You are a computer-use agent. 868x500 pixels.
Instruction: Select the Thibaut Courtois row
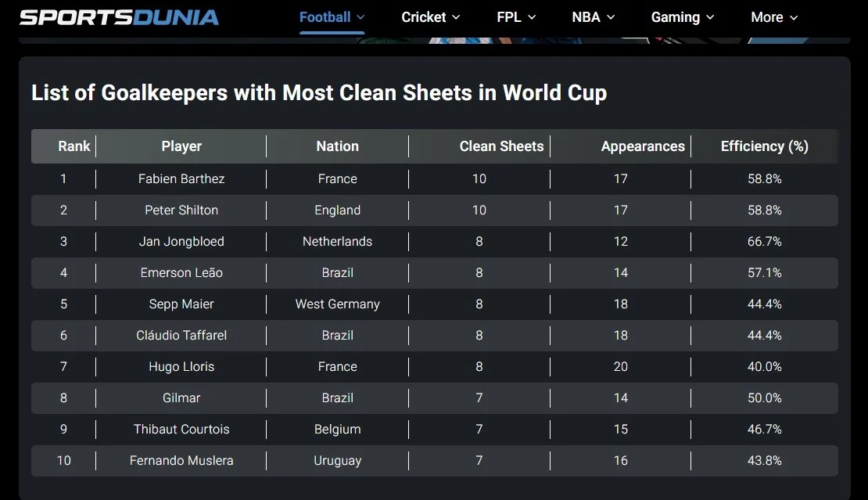pos(434,430)
